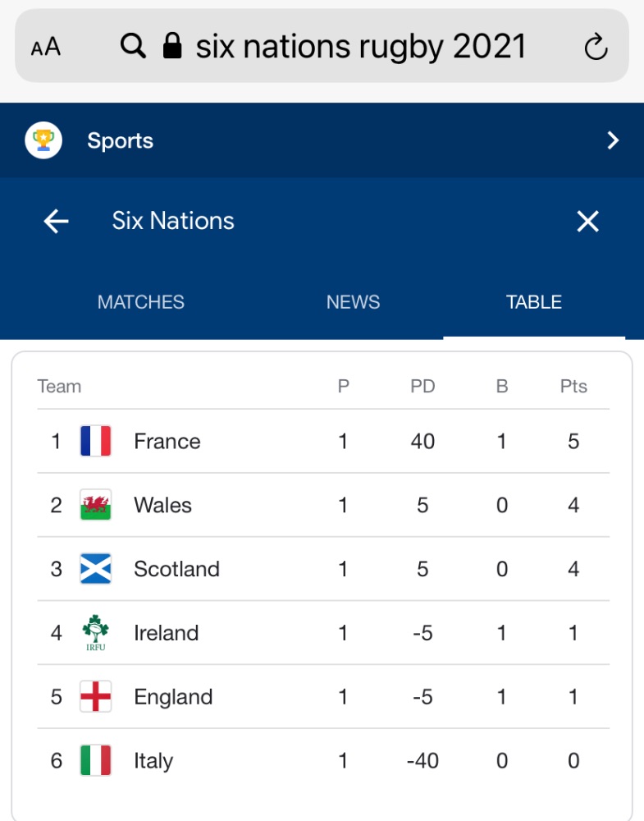Tap the search magnifier icon
644x821 pixels.
(133, 46)
